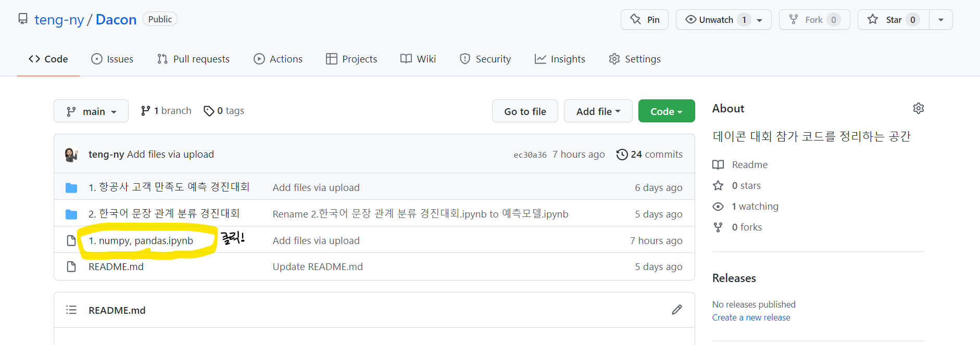Open the README outline list icon

pos(71,310)
